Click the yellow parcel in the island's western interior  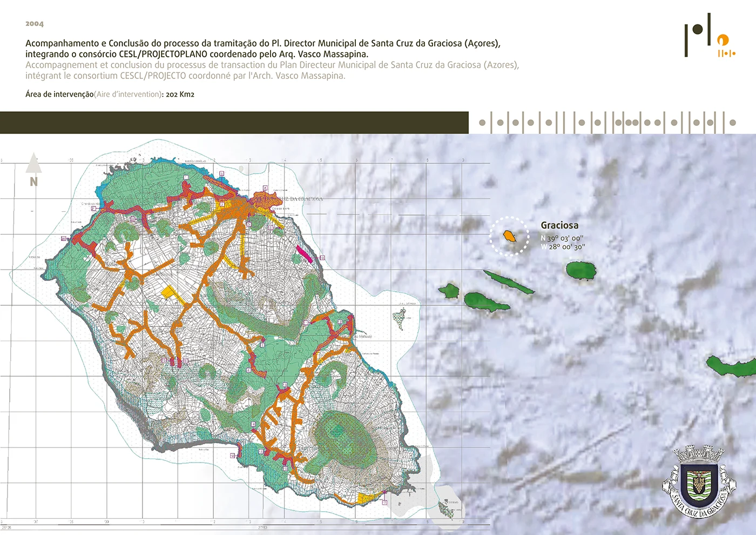point(170,292)
